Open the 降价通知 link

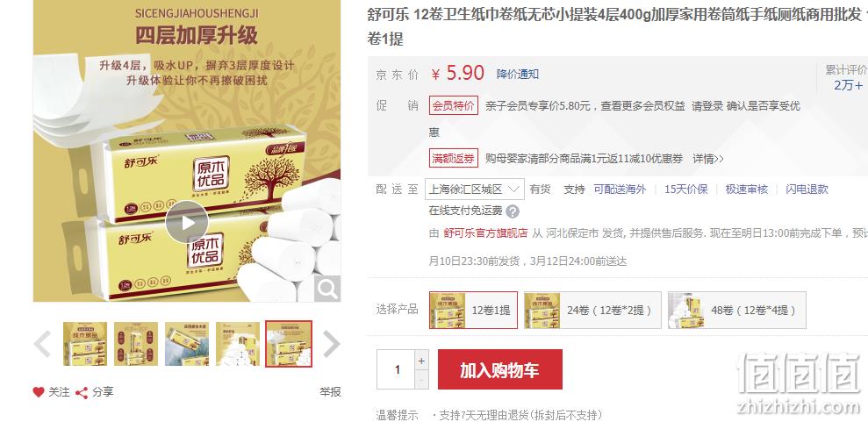(518, 74)
